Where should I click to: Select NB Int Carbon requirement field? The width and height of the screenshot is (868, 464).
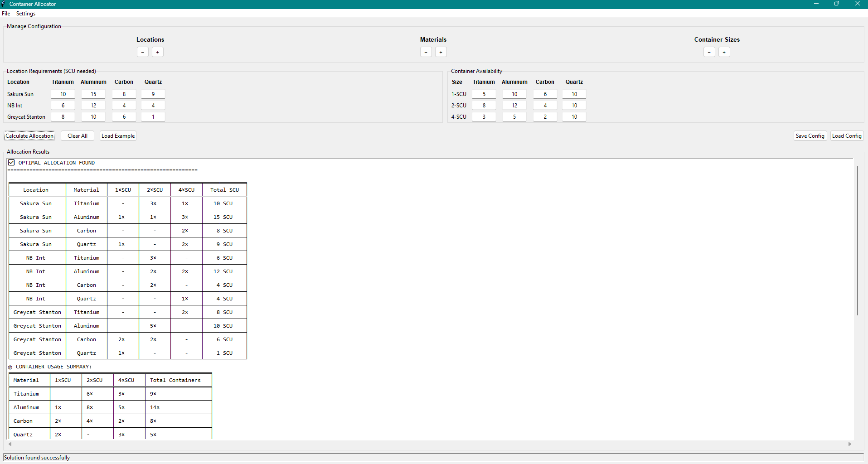[x=124, y=105]
